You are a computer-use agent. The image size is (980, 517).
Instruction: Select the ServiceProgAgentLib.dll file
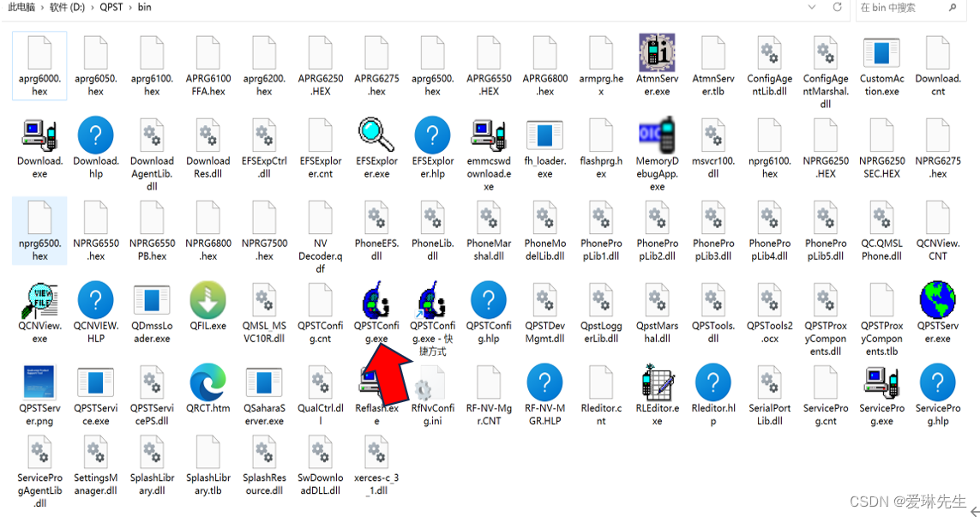(x=40, y=453)
